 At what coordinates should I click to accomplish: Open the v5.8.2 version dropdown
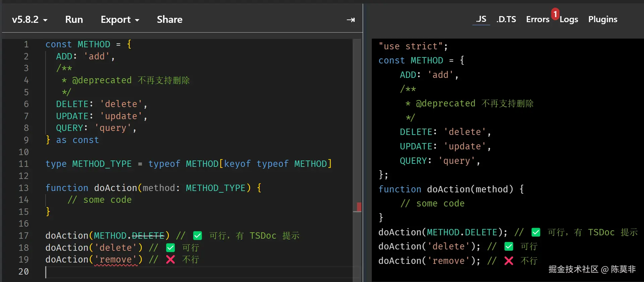click(x=30, y=19)
